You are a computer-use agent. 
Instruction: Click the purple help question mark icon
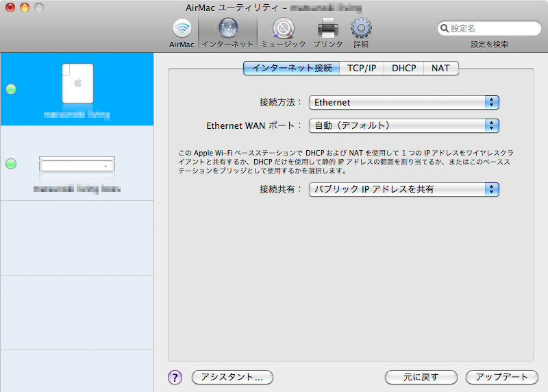pos(175,377)
